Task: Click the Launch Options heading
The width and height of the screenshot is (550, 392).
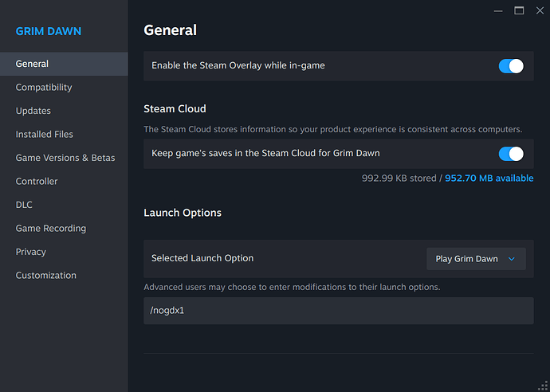Action: click(x=183, y=213)
